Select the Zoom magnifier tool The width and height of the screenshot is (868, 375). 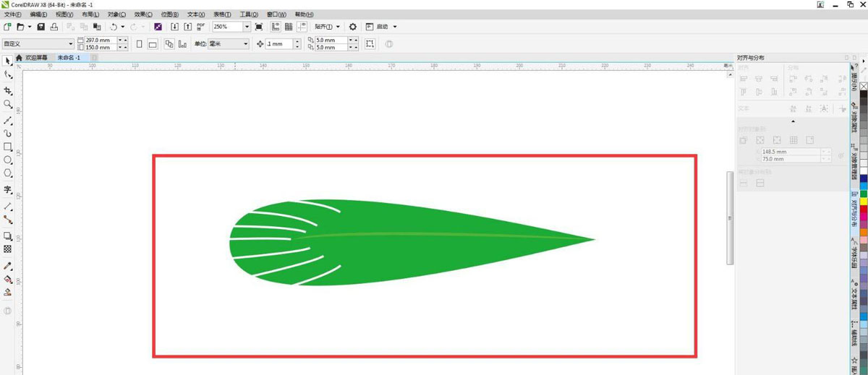click(8, 104)
